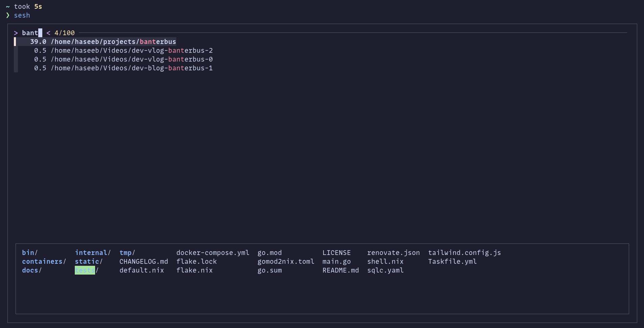Click LICENSE in preview

[x=337, y=253]
